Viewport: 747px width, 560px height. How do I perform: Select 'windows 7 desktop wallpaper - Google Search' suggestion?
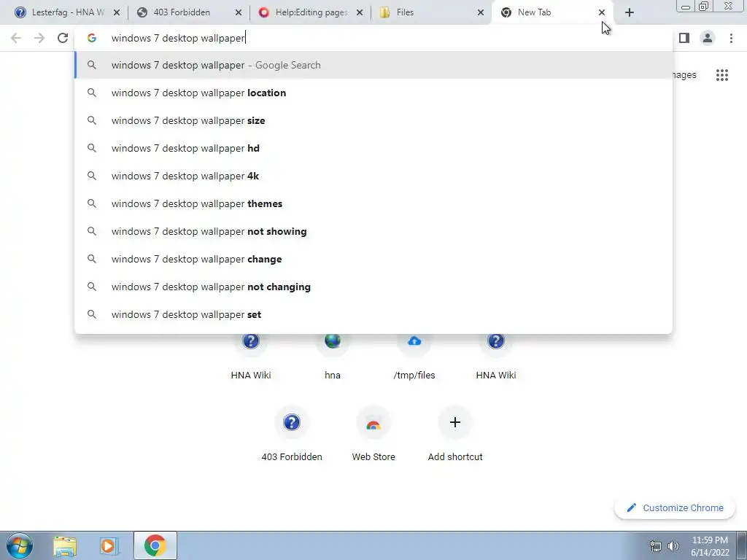373,65
